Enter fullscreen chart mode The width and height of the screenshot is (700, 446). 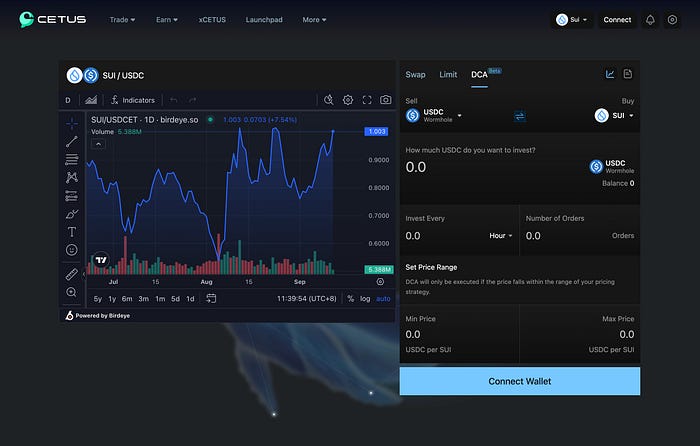coord(367,100)
